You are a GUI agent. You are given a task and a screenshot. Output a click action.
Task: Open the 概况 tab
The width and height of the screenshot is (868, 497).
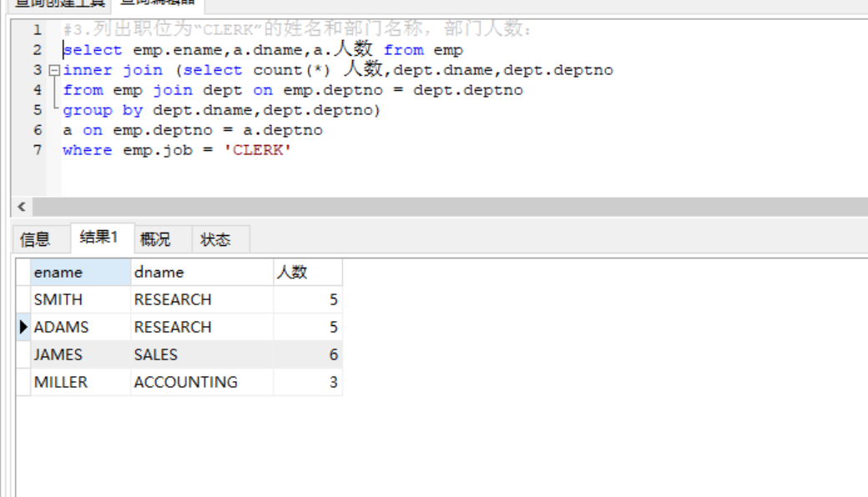coord(155,239)
